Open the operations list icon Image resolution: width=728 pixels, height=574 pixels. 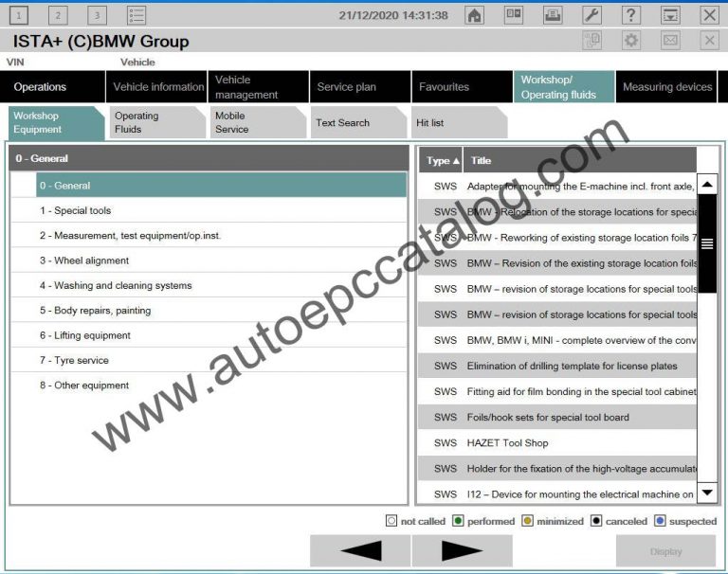[x=136, y=15]
